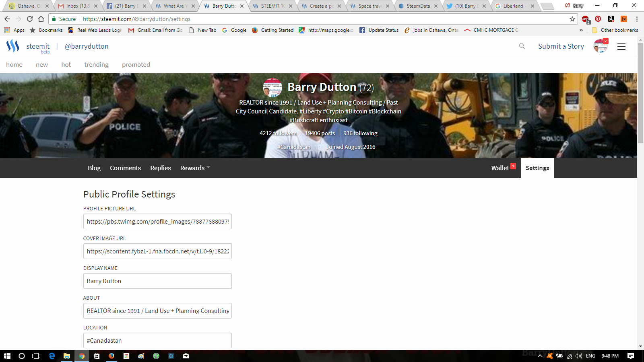Viewport: 644px width, 362px height.
Task: Click Submit a Story
Action: pyautogui.click(x=561, y=46)
